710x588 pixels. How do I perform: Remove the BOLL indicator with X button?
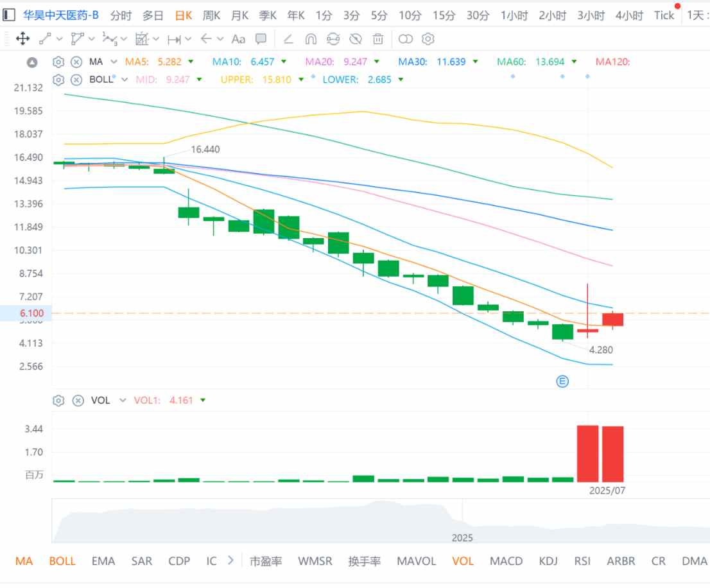pyautogui.click(x=76, y=80)
